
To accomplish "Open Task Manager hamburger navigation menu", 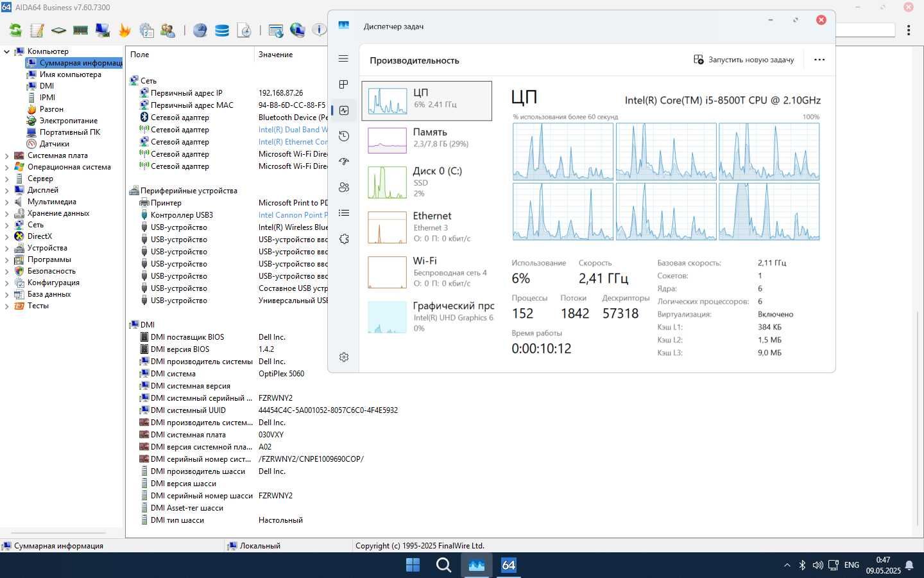I will 343,58.
